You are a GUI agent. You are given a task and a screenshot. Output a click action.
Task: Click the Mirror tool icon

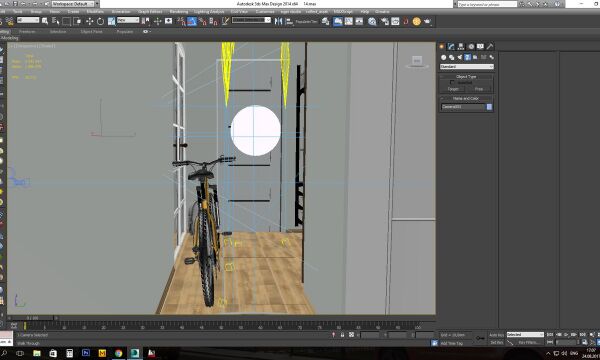tap(279, 21)
